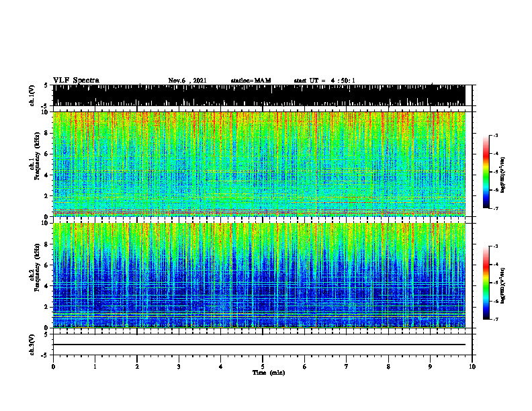This screenshot has height=411, width=532.
Task: Click inside the ch.2 spectrogram panel
Action: pos(259,275)
